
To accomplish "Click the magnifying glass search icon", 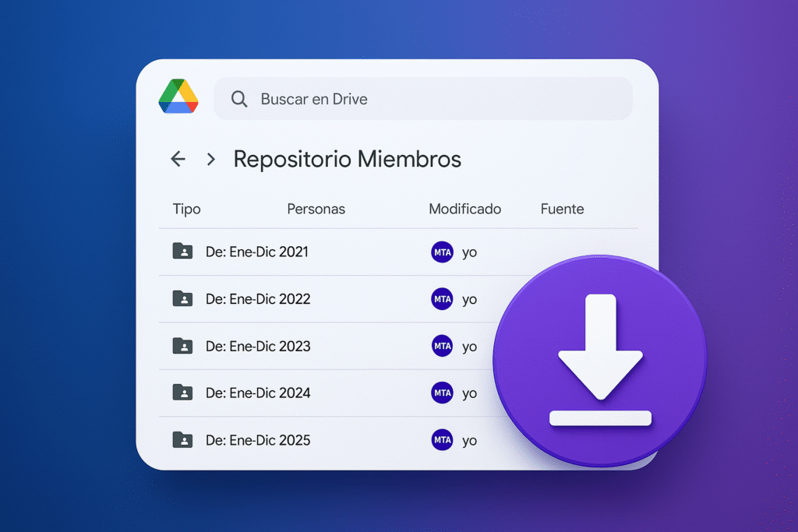I will click(239, 99).
